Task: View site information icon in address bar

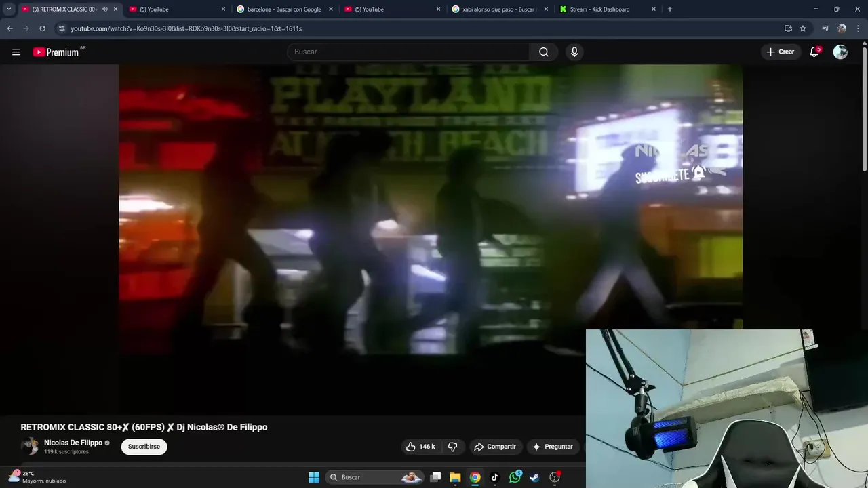Action: (x=62, y=28)
